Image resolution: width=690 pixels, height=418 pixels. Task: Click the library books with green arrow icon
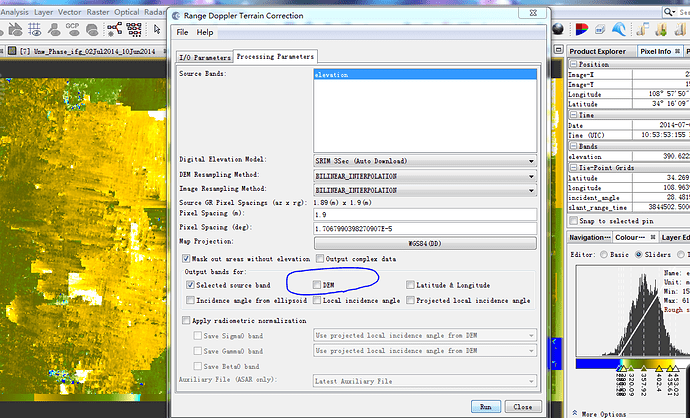tap(661, 29)
